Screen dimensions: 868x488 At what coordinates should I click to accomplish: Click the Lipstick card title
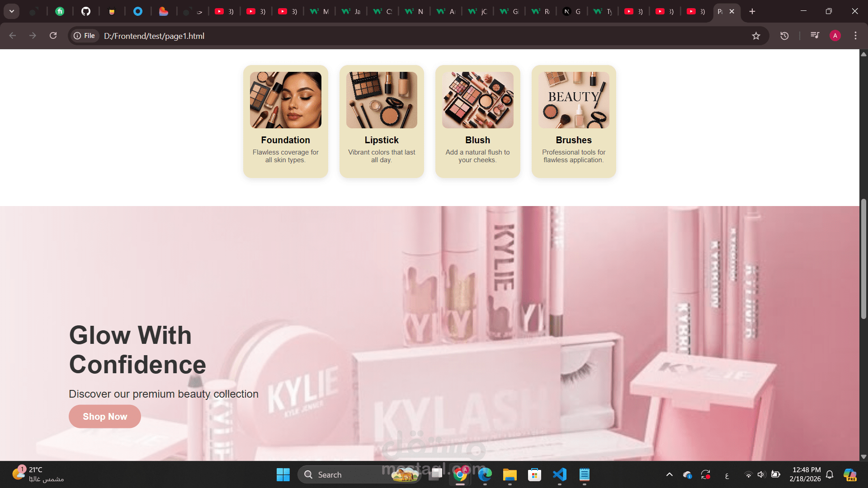382,140
